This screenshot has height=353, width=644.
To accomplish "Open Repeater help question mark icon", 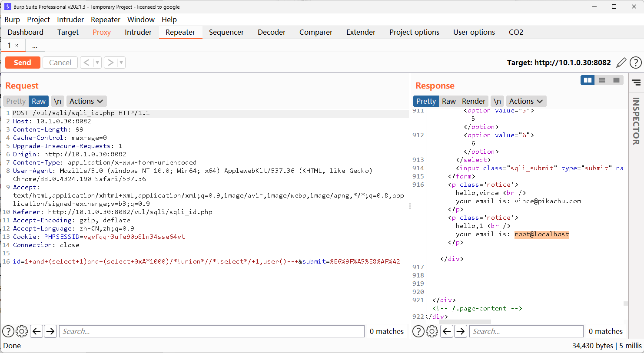I will tap(635, 63).
